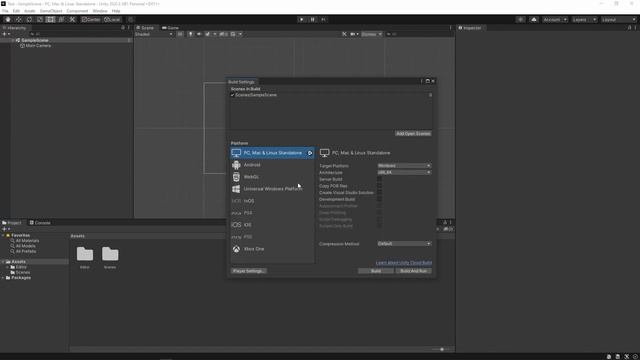Select iOS platform

pyautogui.click(x=272, y=225)
